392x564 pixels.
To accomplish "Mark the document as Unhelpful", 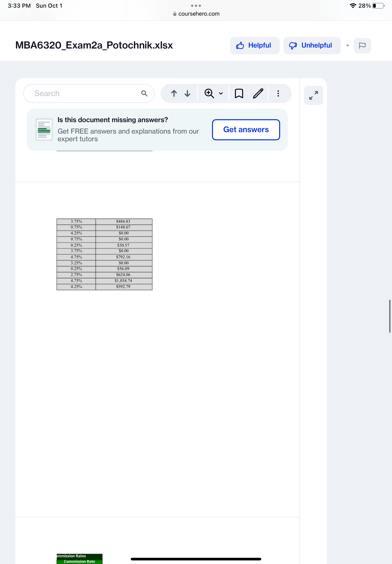I will (311, 45).
